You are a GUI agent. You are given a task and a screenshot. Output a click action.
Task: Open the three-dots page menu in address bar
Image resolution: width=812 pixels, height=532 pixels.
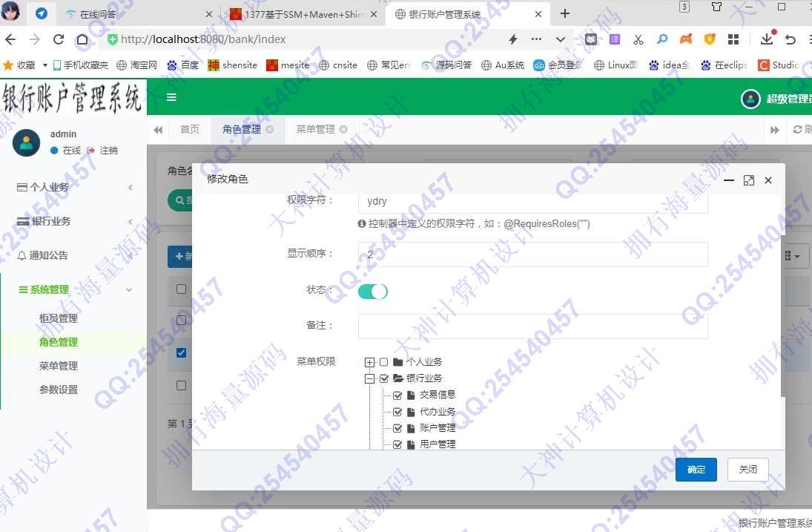[x=536, y=39]
